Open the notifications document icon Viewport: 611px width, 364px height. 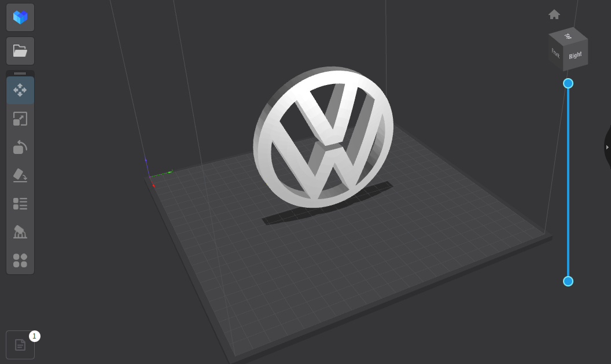[x=20, y=345]
